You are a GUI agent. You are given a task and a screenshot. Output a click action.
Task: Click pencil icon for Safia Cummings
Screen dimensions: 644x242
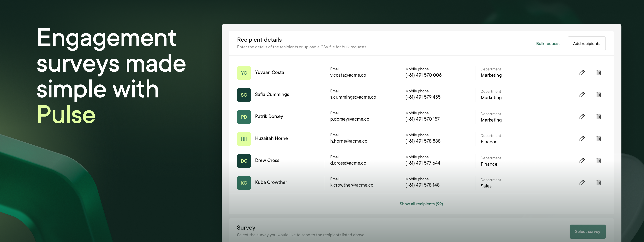click(x=582, y=95)
